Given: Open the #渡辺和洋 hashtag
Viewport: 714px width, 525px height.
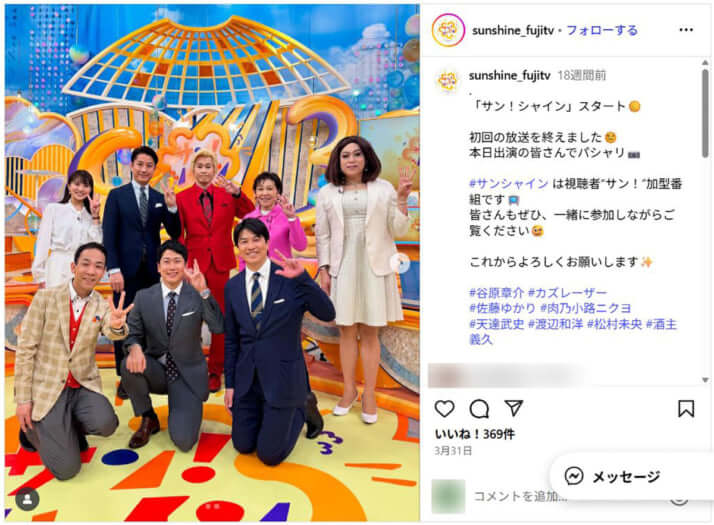Looking at the screenshot, I should click(556, 324).
